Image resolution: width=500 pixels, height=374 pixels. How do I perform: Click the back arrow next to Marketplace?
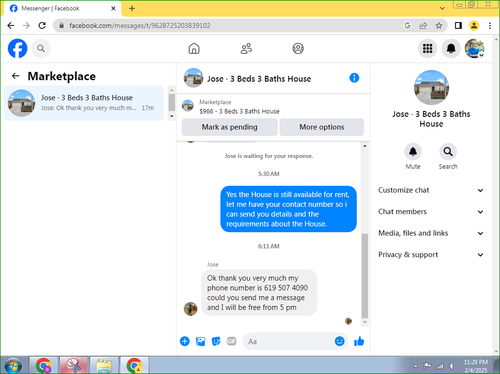point(15,76)
